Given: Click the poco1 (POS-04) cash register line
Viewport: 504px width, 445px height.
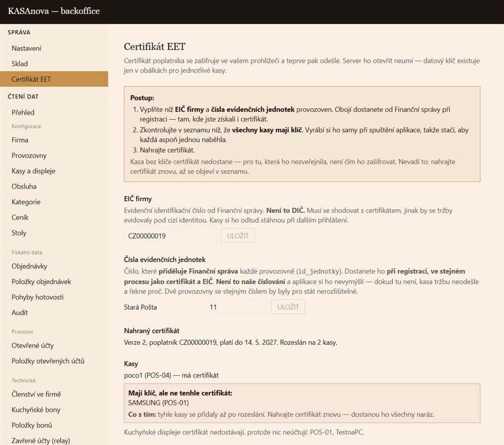Looking at the screenshot, I should [172, 375].
